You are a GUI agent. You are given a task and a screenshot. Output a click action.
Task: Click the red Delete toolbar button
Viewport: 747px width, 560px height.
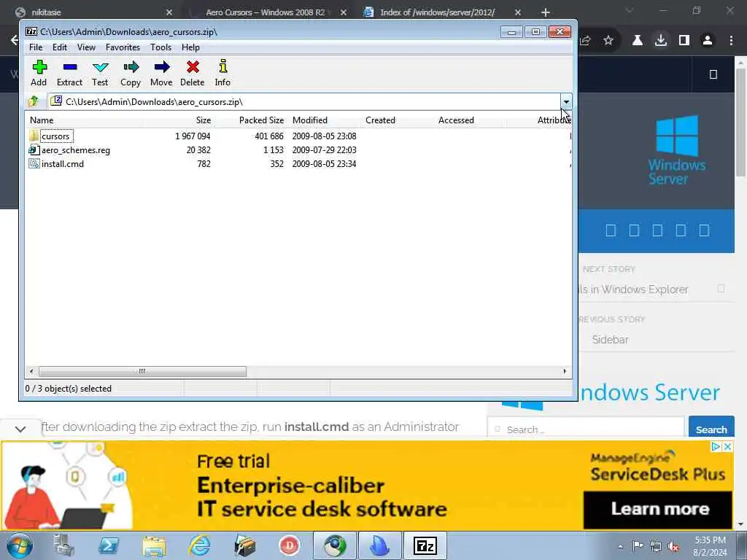[193, 73]
